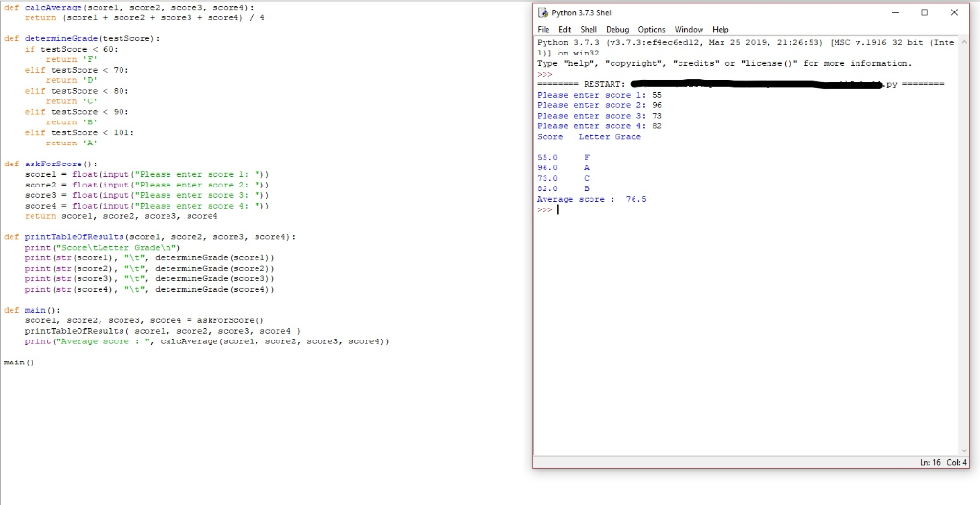Click the printTableOfResults call inside main
The width and height of the screenshot is (980, 505).
pos(163,331)
